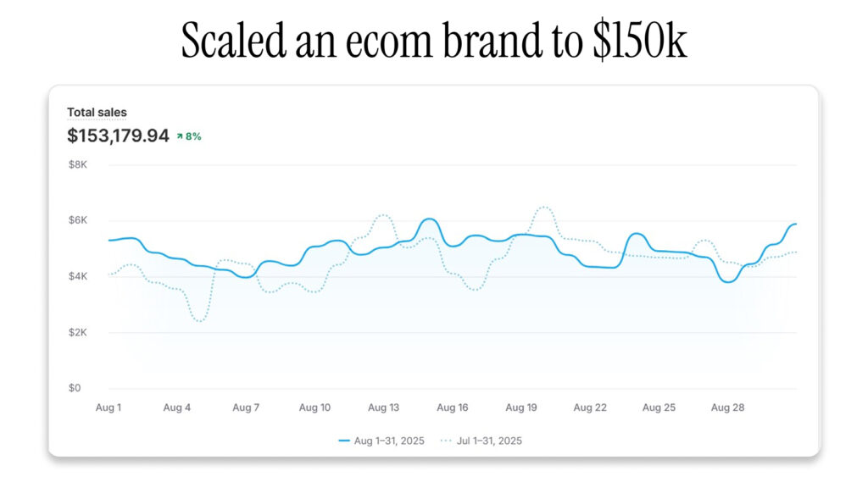Select the Aug 4 date on the x-axis
The width and height of the screenshot is (868, 488).
click(x=176, y=408)
